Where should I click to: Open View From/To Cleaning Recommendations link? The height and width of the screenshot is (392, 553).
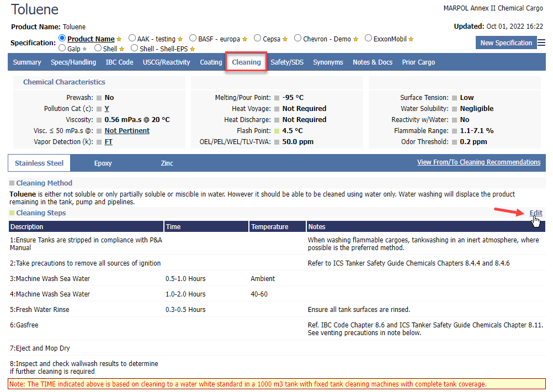pos(478,162)
